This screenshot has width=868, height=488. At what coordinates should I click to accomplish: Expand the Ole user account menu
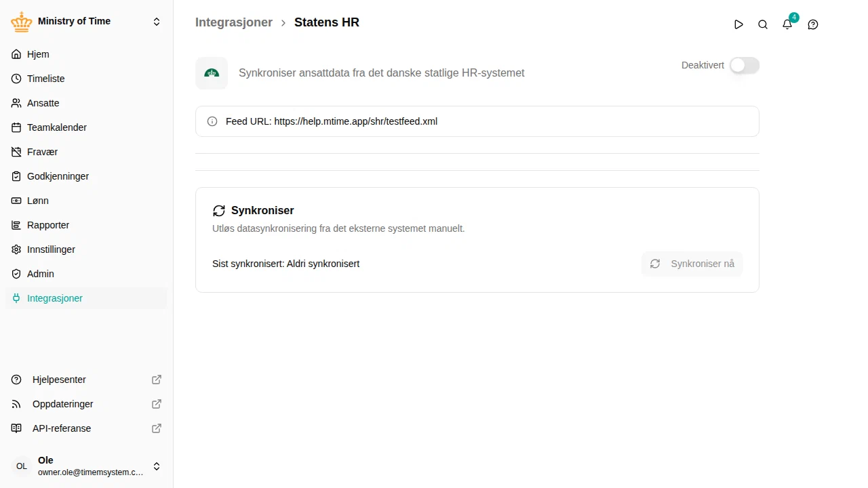pyautogui.click(x=157, y=466)
